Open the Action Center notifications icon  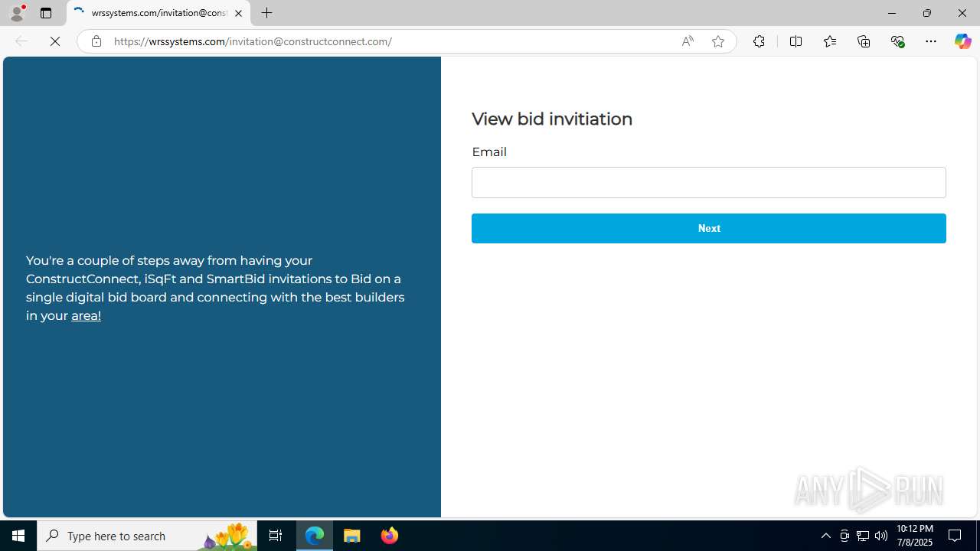point(955,536)
